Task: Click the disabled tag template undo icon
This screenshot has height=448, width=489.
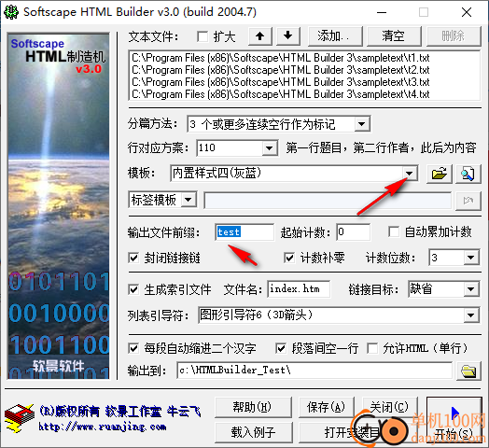Action: click(468, 201)
